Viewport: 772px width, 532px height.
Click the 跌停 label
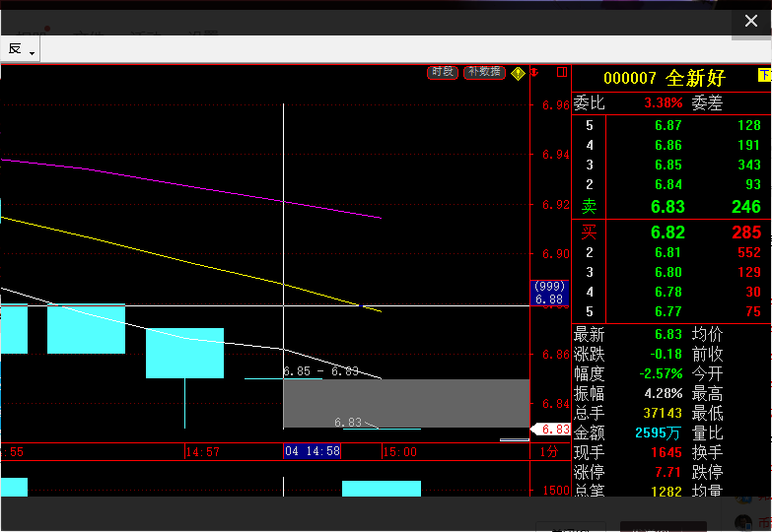[707, 473]
